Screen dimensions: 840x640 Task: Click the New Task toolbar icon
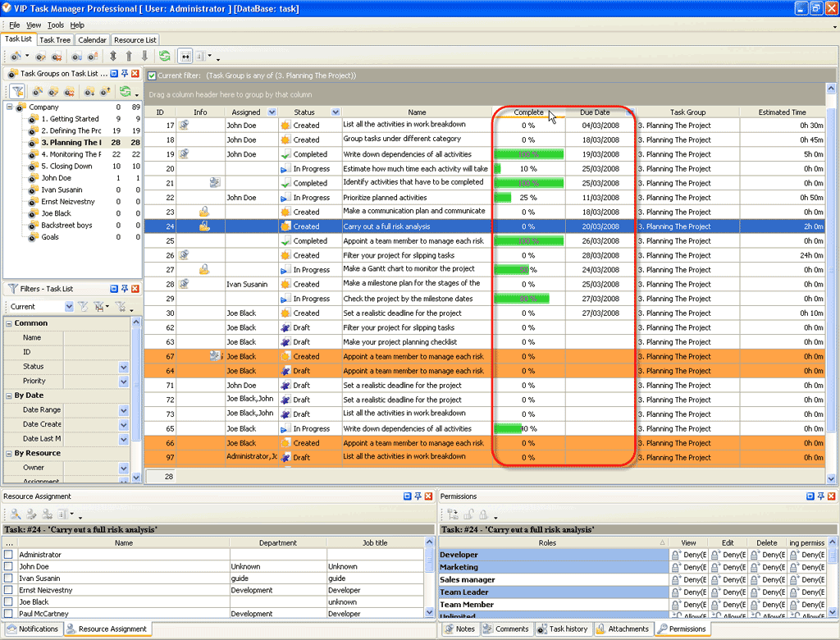16,56
